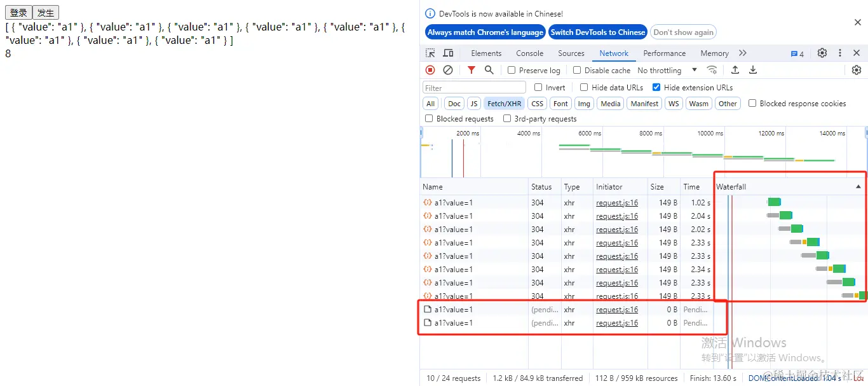This screenshot has height=386, width=868.
Task: Open DevTools settings gear icon
Action: coord(822,53)
